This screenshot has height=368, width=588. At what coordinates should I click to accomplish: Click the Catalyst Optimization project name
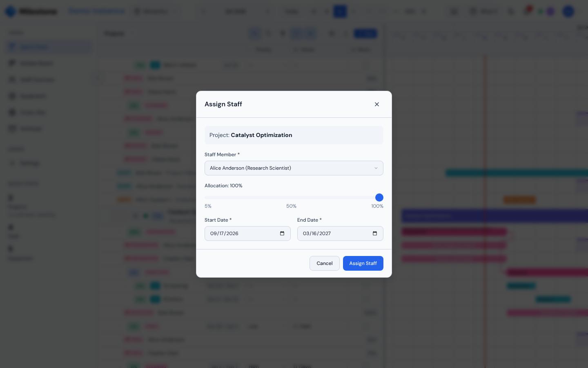coord(261,135)
